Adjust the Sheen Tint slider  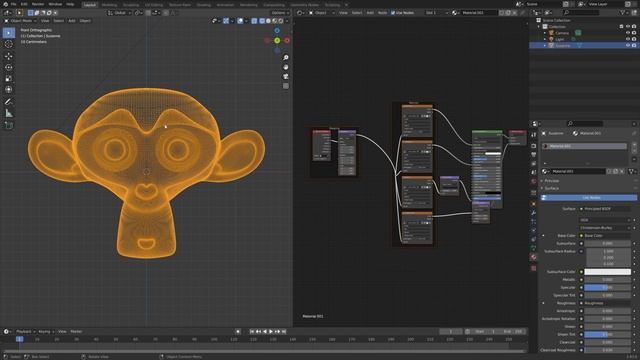click(x=607, y=335)
